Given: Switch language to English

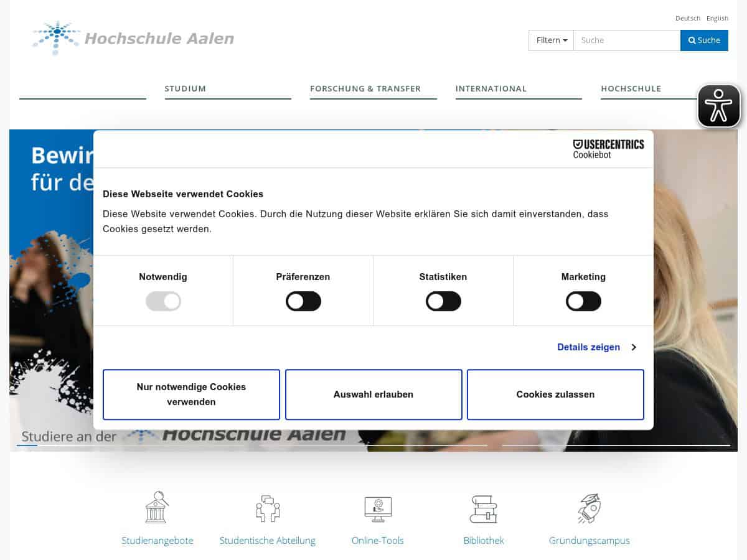Looking at the screenshot, I should coord(717,19).
